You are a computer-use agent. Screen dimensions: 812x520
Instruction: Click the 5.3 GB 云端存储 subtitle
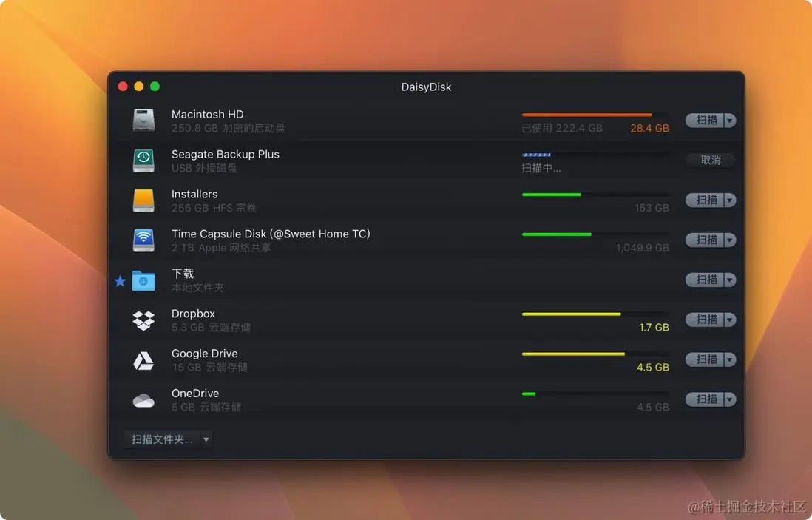[211, 328]
